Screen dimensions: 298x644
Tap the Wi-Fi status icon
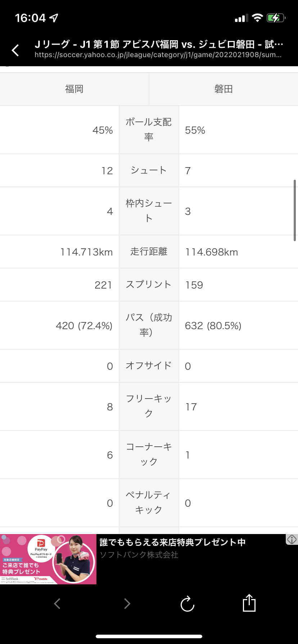tap(257, 18)
